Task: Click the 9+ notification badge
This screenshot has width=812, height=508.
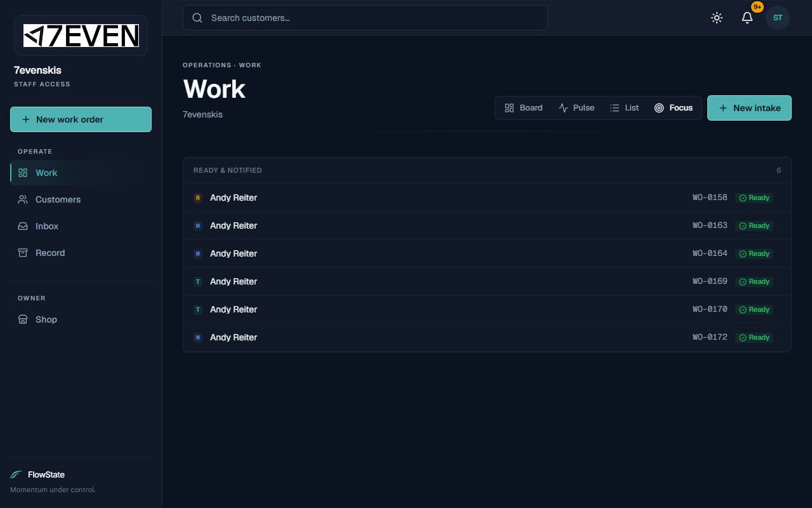Action: (x=757, y=7)
